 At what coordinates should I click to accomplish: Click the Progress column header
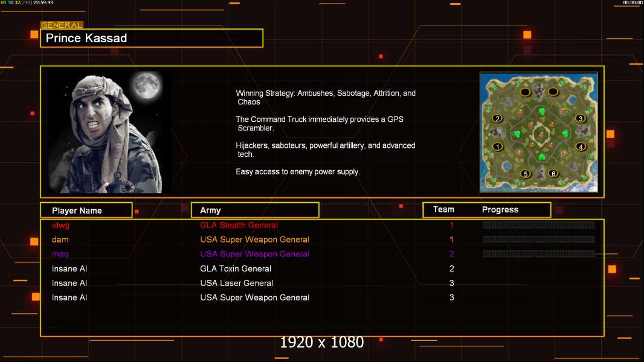click(x=500, y=209)
